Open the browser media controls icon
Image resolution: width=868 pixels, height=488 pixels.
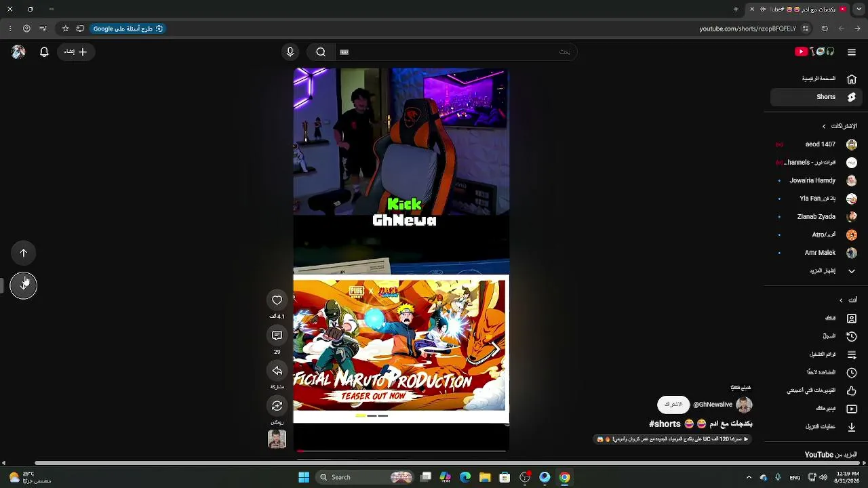point(43,28)
